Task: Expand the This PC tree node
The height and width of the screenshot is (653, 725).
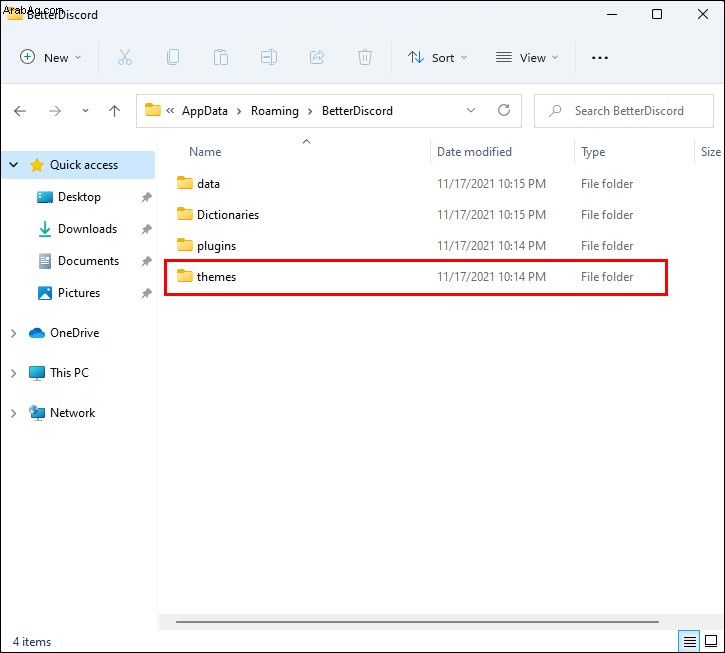Action: pyautogui.click(x=14, y=373)
